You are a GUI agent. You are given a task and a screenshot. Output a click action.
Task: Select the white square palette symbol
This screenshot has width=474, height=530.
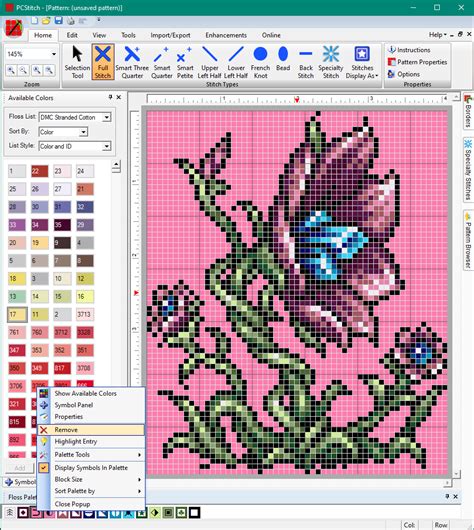(194, 513)
